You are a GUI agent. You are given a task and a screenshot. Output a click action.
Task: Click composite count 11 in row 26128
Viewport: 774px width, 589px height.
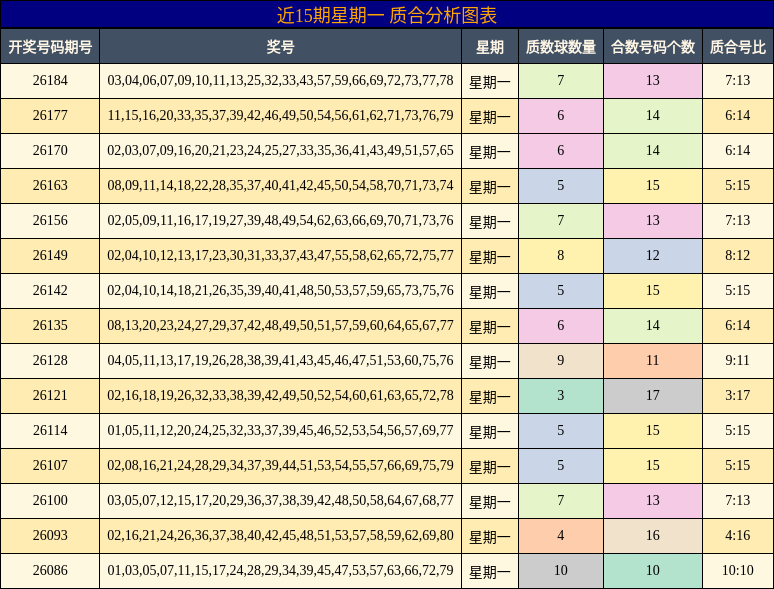tap(653, 361)
